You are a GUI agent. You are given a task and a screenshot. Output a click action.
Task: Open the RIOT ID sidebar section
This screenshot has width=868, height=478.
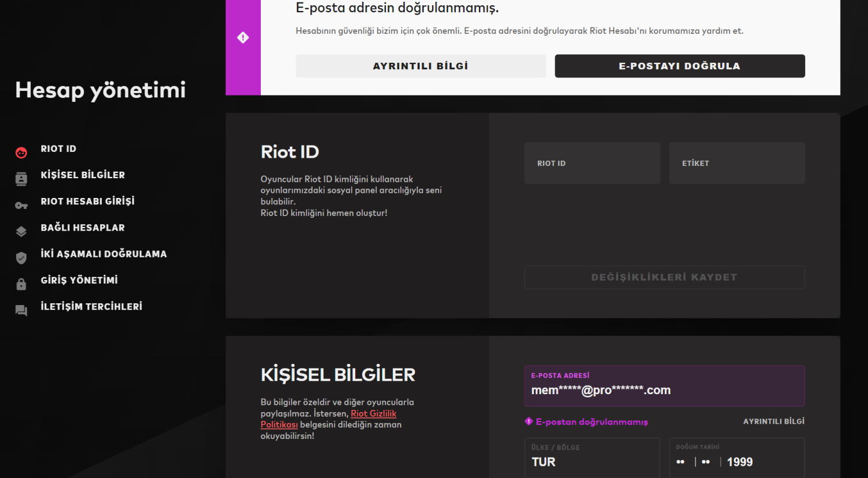point(58,148)
